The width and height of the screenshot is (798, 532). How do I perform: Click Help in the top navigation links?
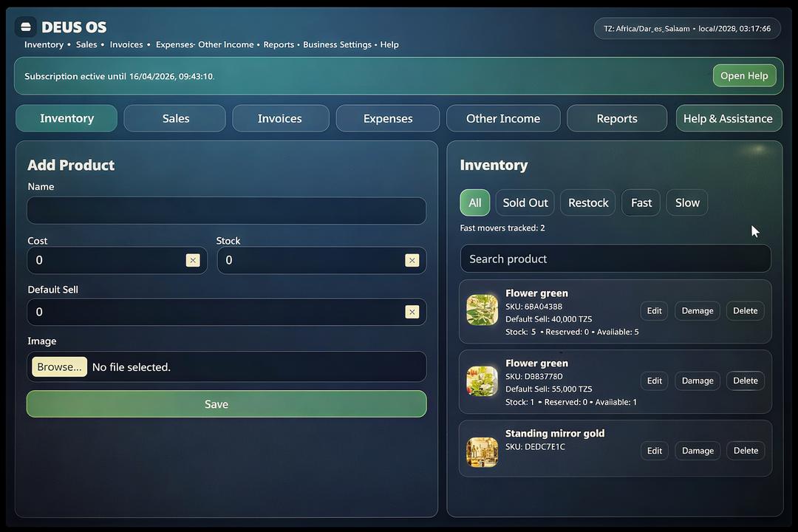pyautogui.click(x=389, y=45)
